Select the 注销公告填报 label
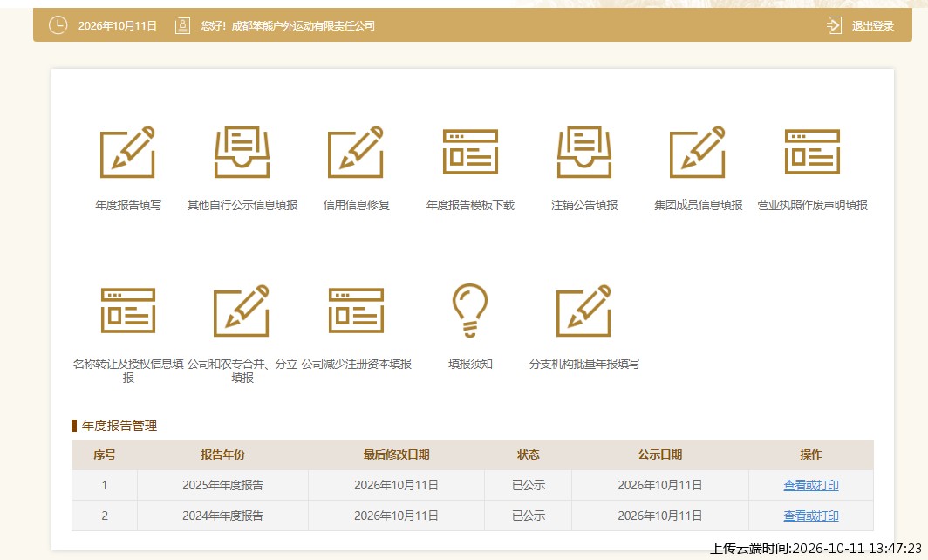The height and width of the screenshot is (560, 928). (584, 205)
